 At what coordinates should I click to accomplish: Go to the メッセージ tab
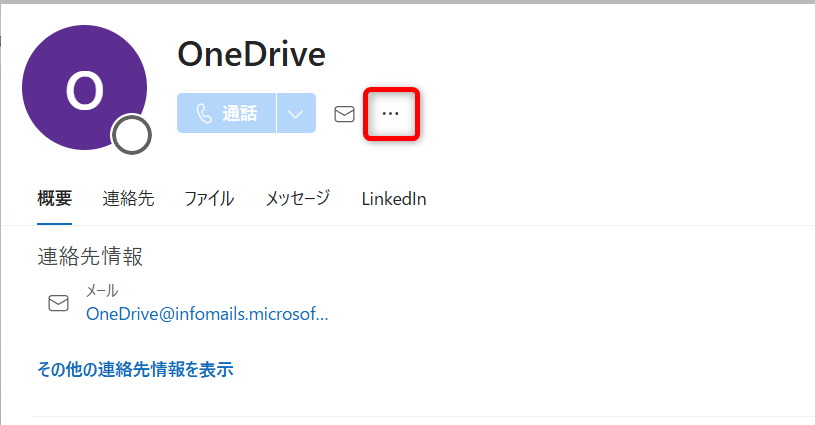[297, 199]
